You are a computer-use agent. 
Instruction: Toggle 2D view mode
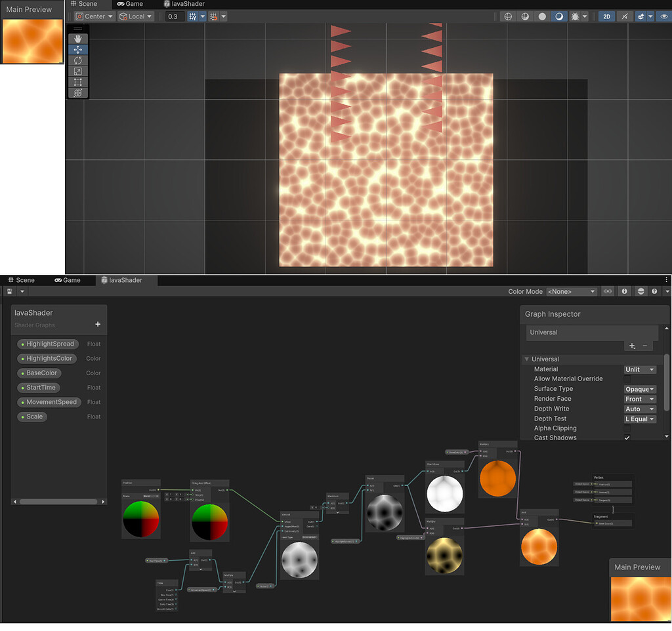click(x=604, y=16)
